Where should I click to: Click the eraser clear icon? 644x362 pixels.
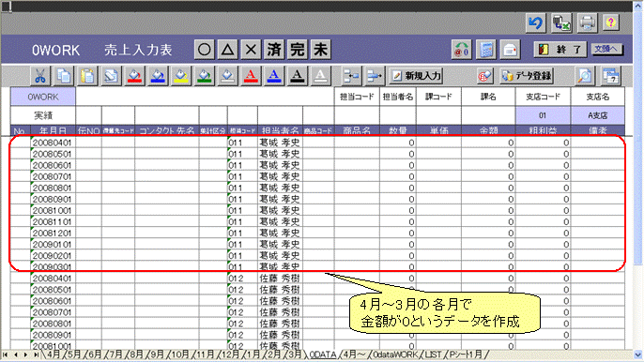coord(111,76)
